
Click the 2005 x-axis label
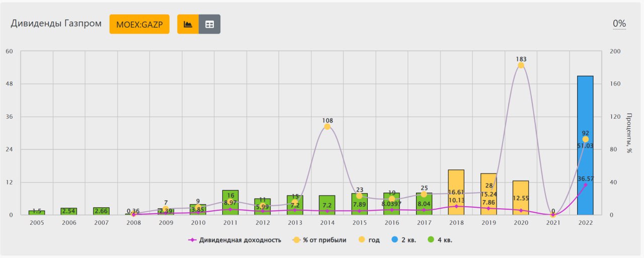click(37, 222)
